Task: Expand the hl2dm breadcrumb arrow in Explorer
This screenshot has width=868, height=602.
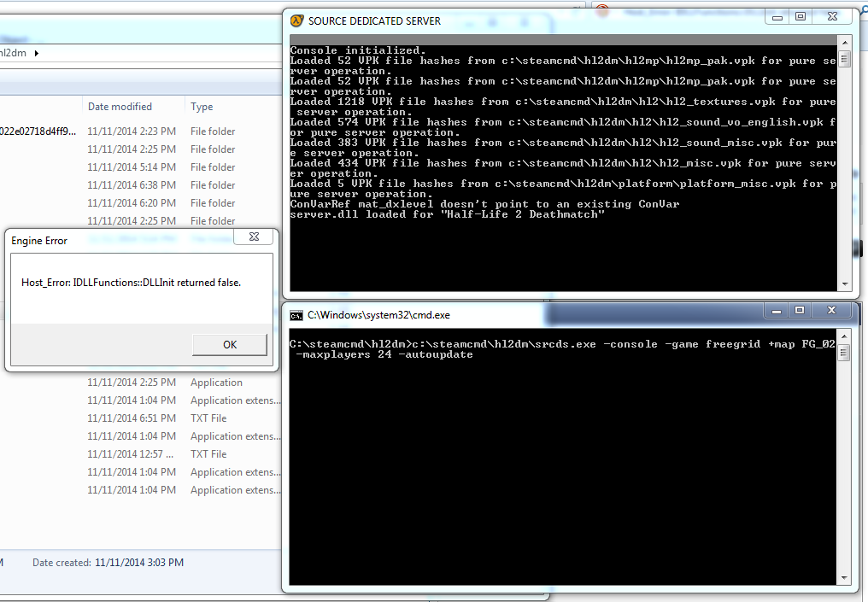Action: pos(37,53)
